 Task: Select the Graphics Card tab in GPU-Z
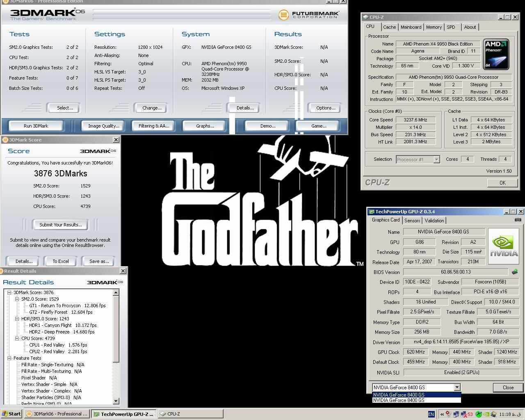(x=386, y=220)
